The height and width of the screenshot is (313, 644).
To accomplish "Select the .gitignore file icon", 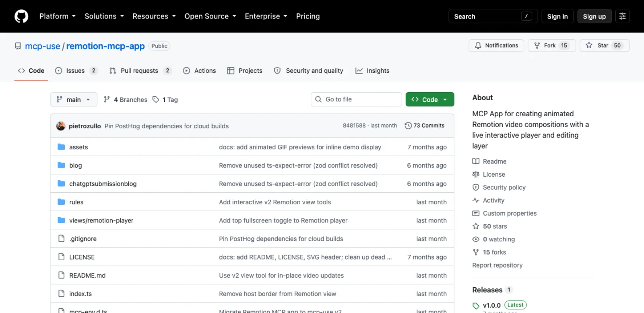I will tap(61, 239).
